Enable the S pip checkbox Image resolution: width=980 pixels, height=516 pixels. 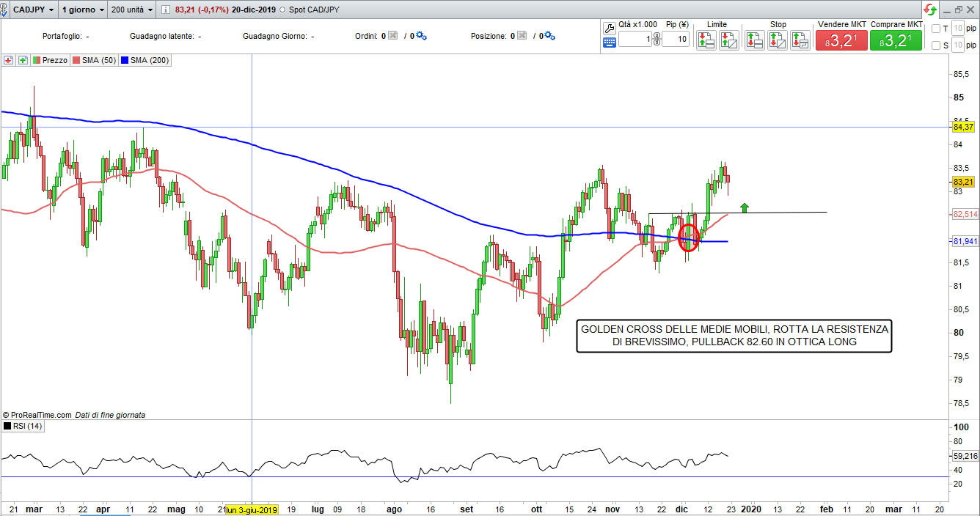pyautogui.click(x=935, y=45)
